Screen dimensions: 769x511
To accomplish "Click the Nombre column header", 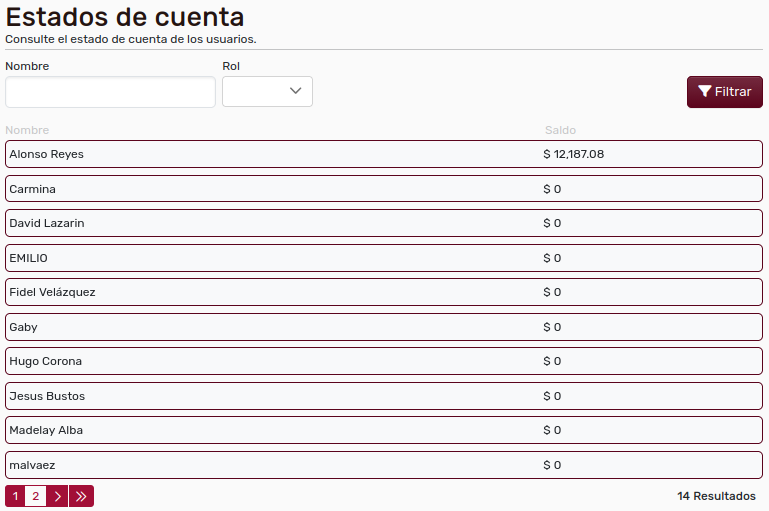I will [27, 130].
